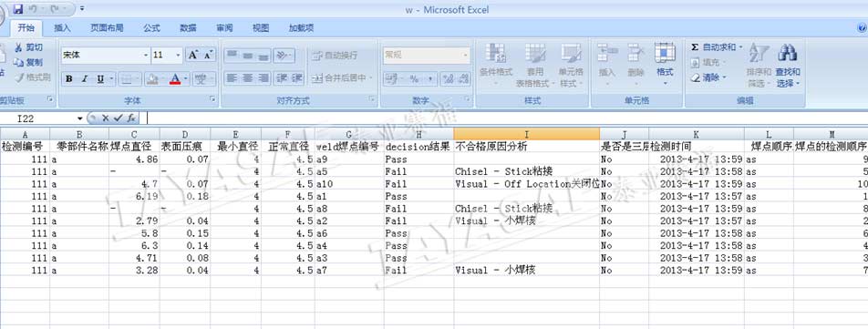This screenshot has width=868, height=329.
Task: Toggle Italic formatting button
Action: pyautogui.click(x=85, y=79)
